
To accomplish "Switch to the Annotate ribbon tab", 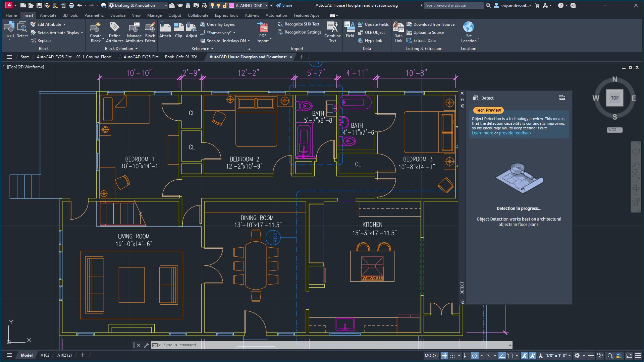I will [x=48, y=15].
